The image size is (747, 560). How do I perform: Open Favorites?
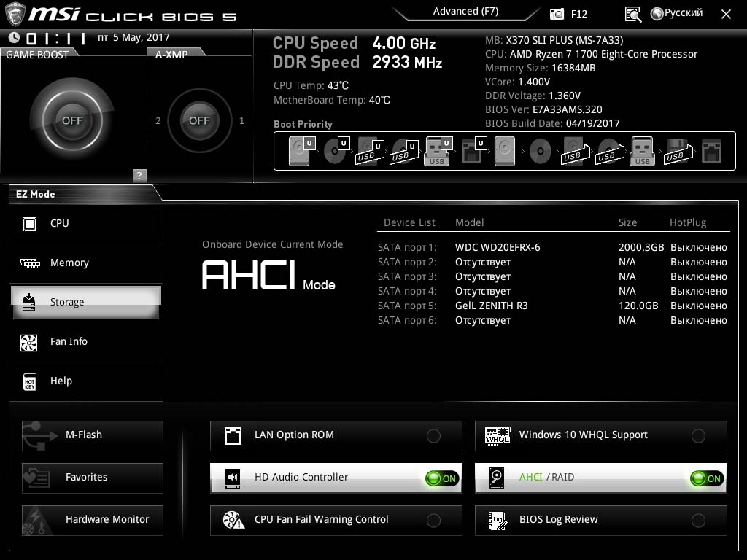93,478
